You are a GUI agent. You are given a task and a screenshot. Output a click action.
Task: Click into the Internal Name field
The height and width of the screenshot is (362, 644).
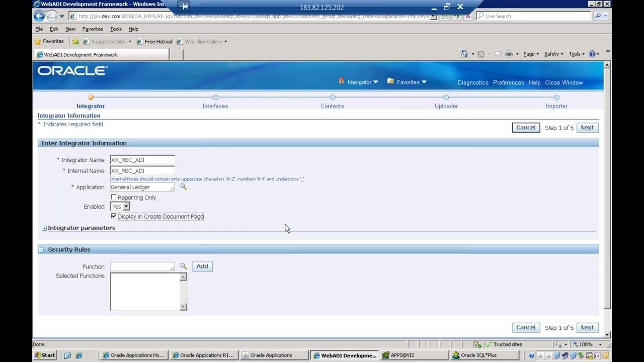(x=142, y=171)
